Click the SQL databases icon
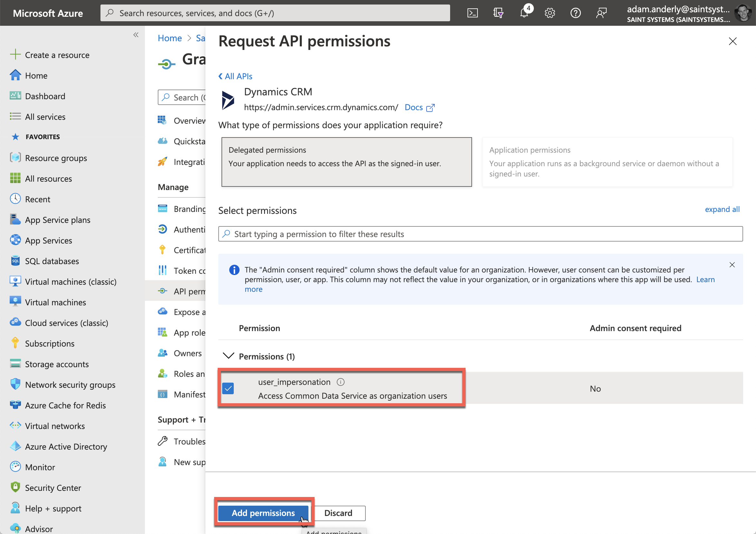This screenshot has height=534, width=756. (x=15, y=261)
